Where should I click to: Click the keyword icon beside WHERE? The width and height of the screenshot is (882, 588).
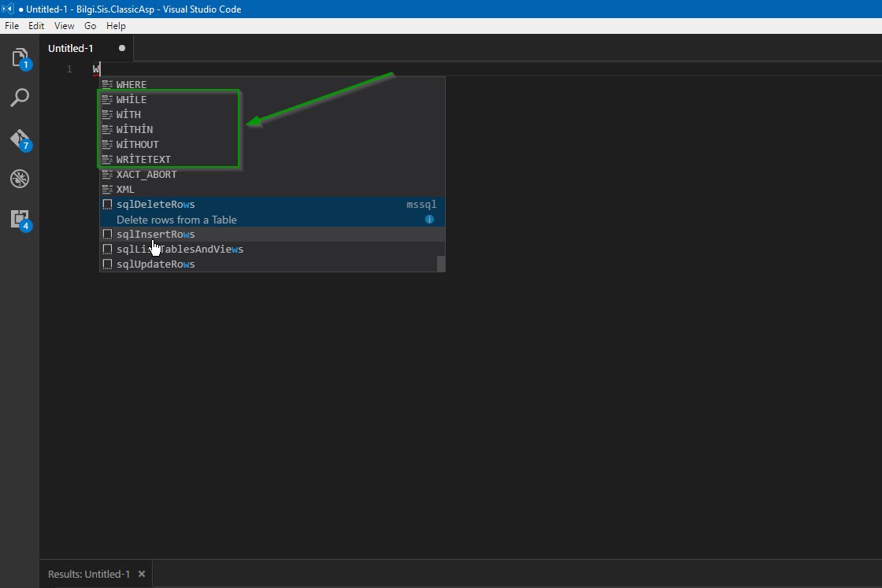click(x=108, y=84)
